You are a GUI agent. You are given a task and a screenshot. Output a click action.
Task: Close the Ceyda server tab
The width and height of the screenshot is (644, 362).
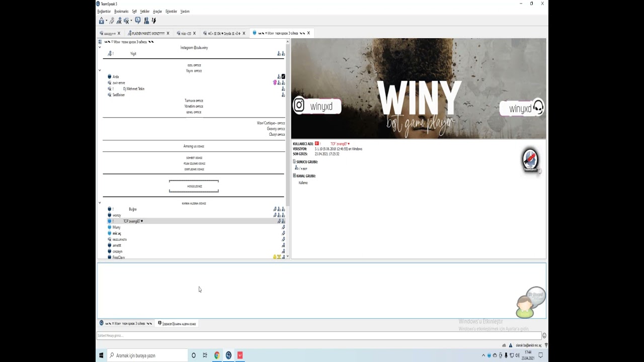[x=244, y=33]
